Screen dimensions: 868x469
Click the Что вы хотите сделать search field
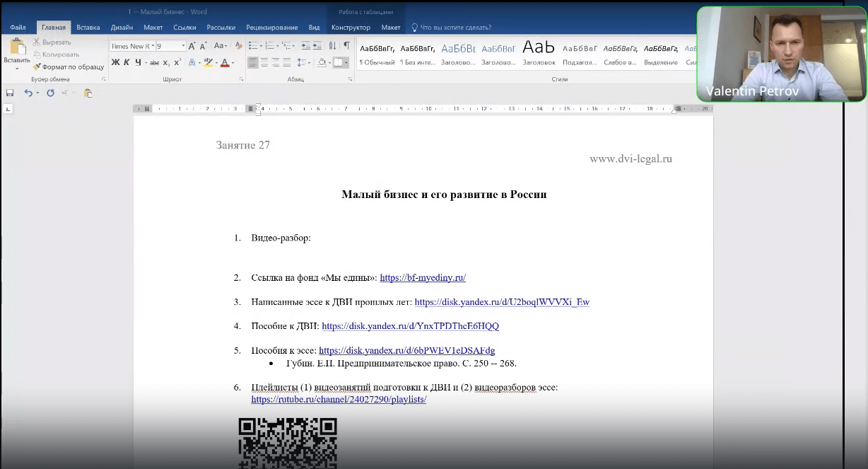(455, 28)
